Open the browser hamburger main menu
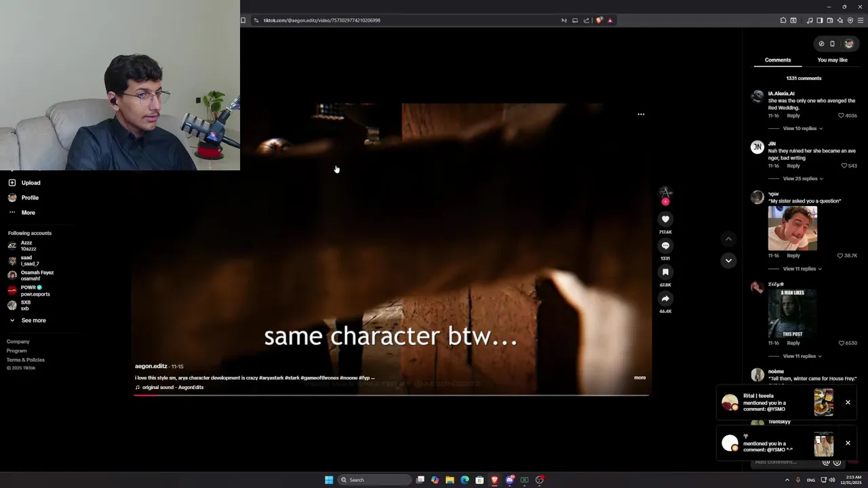868x488 pixels. pos(861,20)
